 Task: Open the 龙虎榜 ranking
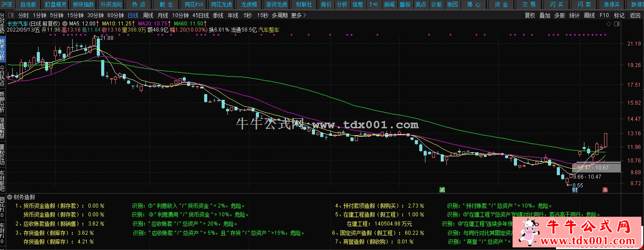pos(249,4)
